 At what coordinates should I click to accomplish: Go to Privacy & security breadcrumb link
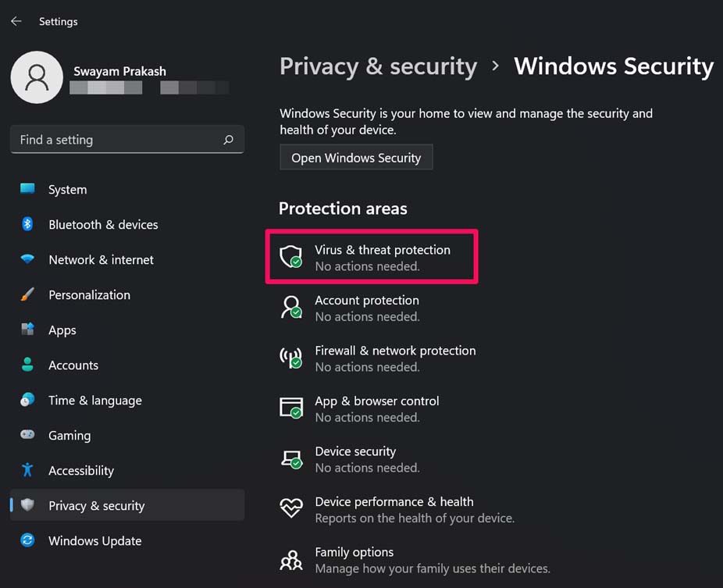pyautogui.click(x=378, y=66)
